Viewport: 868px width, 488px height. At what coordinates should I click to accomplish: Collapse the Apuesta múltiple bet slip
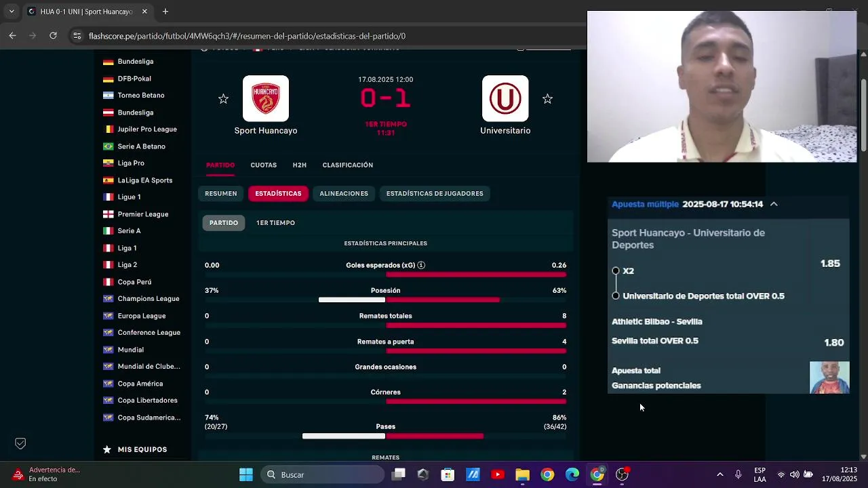point(774,204)
